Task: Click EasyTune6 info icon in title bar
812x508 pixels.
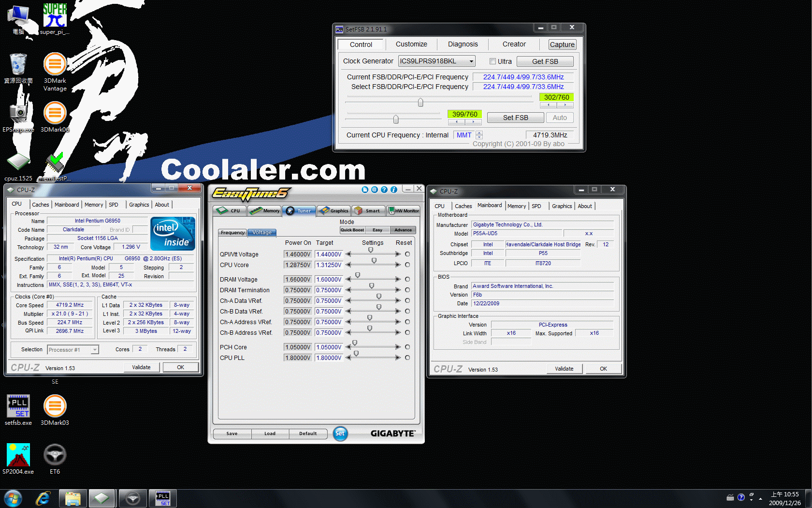Action: [x=394, y=190]
